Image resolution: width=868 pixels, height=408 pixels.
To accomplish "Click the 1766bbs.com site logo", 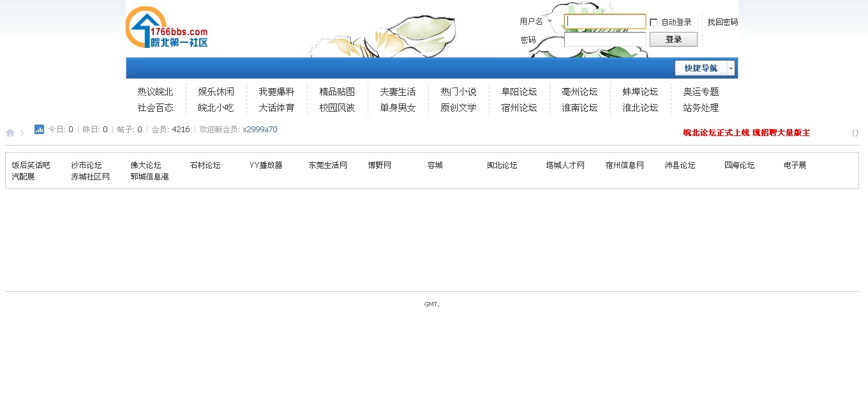I will pos(167,27).
